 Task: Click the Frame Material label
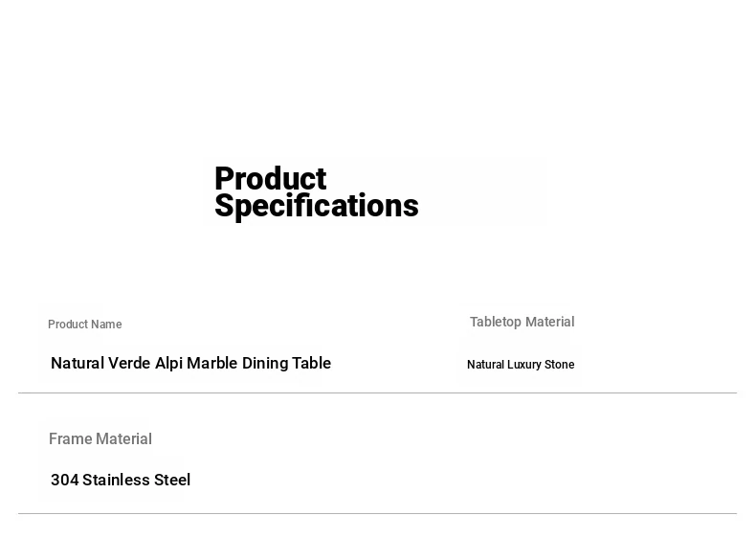[100, 439]
